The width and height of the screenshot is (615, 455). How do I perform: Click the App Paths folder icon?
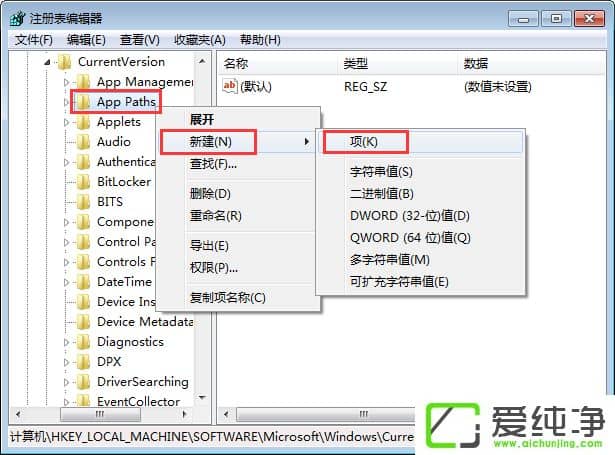pyautogui.click(x=83, y=102)
